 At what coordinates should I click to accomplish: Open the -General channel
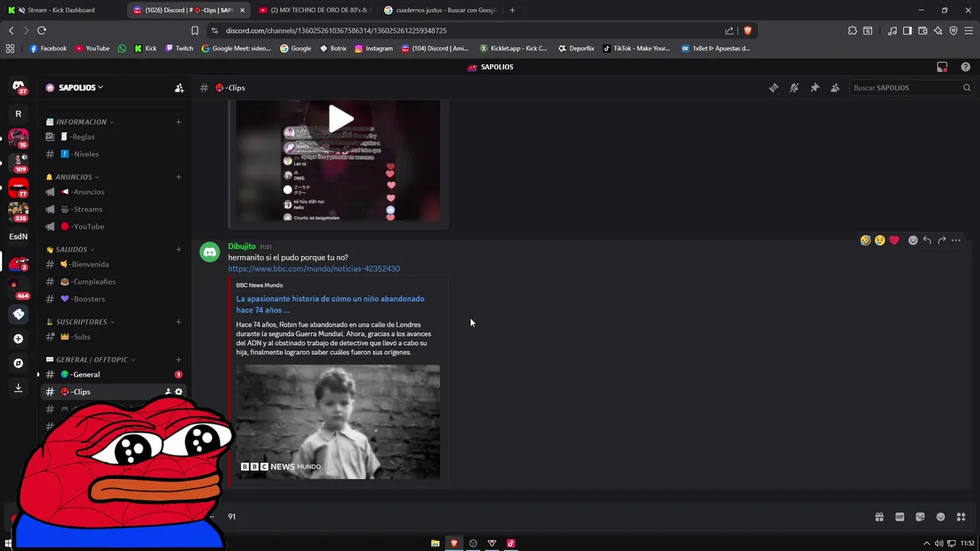pos(113,375)
